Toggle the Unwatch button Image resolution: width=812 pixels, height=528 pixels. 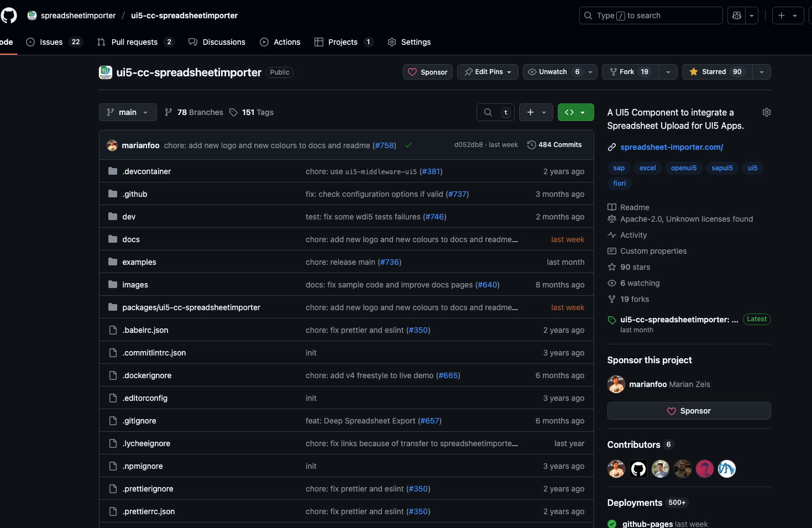pos(553,72)
